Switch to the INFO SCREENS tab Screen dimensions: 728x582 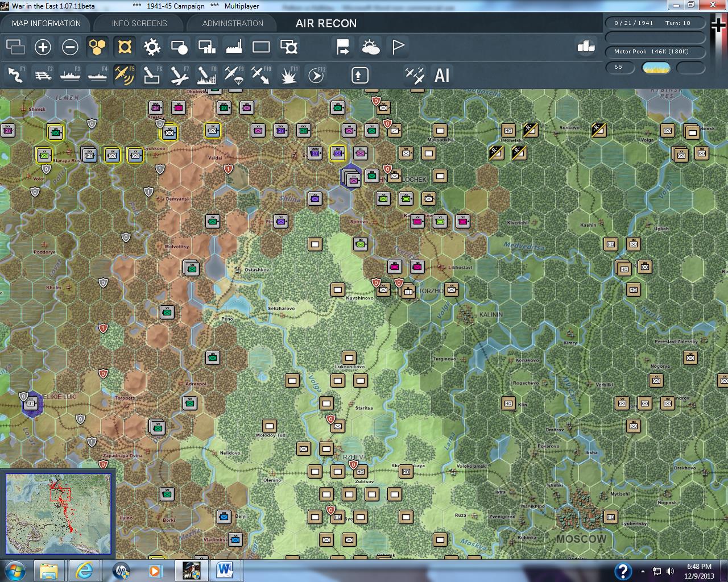coord(139,23)
